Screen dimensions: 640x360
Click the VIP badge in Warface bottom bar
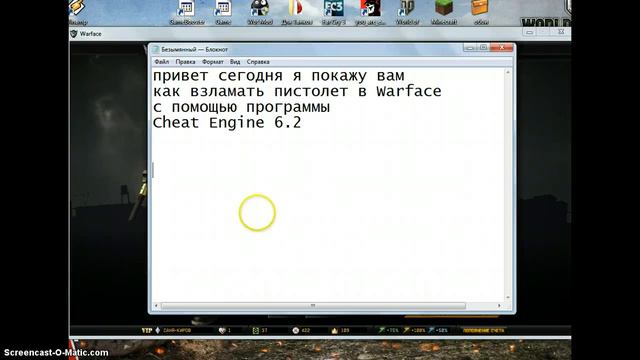(x=147, y=330)
